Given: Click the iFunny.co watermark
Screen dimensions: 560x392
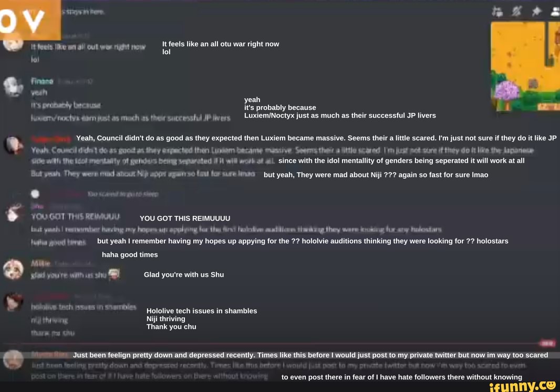Looking at the screenshot, I should [x=522, y=386].
